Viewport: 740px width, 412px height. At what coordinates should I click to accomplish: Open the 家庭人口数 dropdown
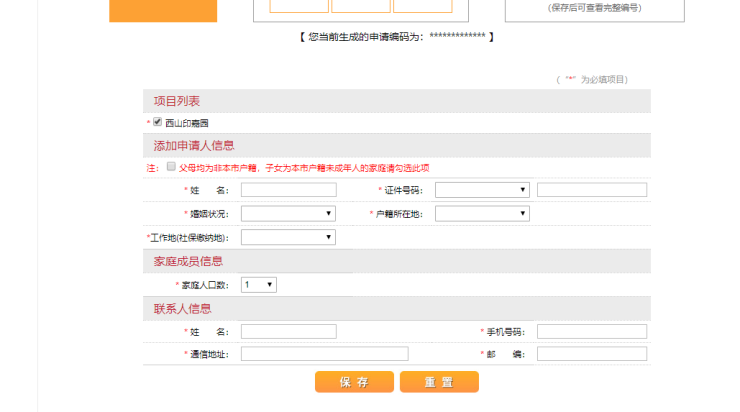pyautogui.click(x=258, y=285)
